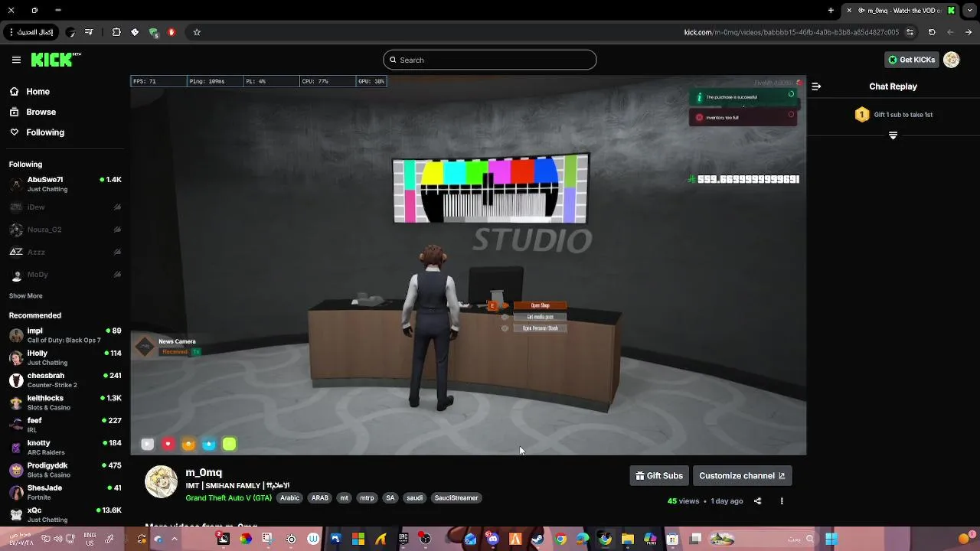This screenshot has width=980, height=551.
Task: Open the knotty recommended channel
Action: click(x=65, y=447)
